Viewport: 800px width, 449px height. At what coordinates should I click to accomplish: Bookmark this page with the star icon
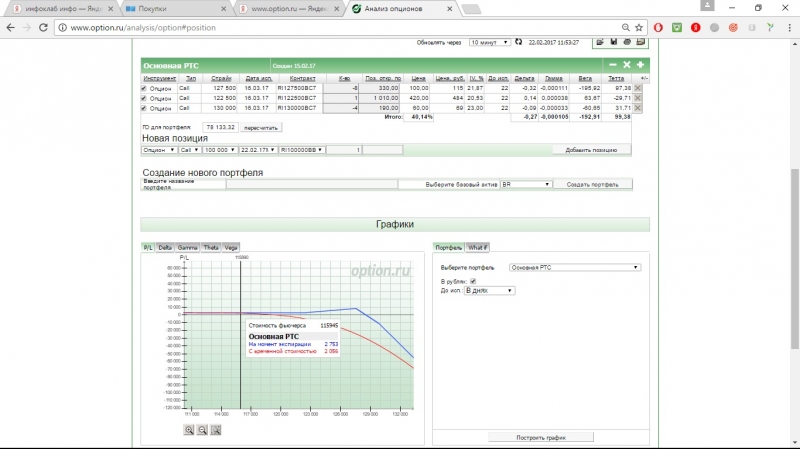(639, 28)
